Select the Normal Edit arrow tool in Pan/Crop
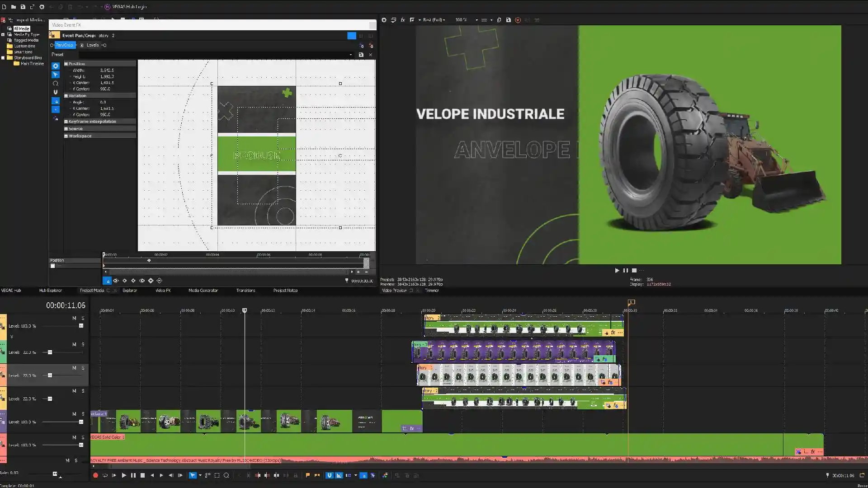The image size is (868, 488). 56,75
